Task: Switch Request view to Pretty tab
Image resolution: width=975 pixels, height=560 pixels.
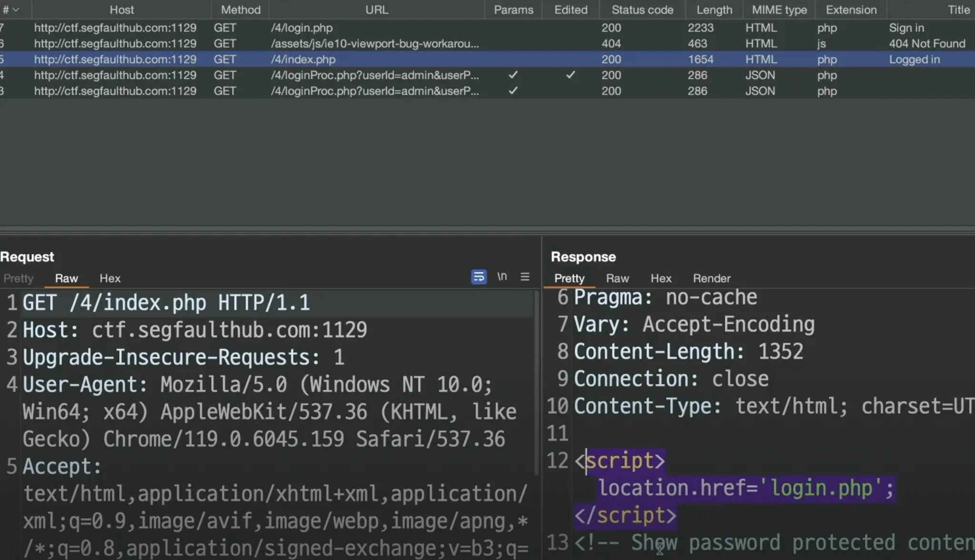Action: [19, 278]
